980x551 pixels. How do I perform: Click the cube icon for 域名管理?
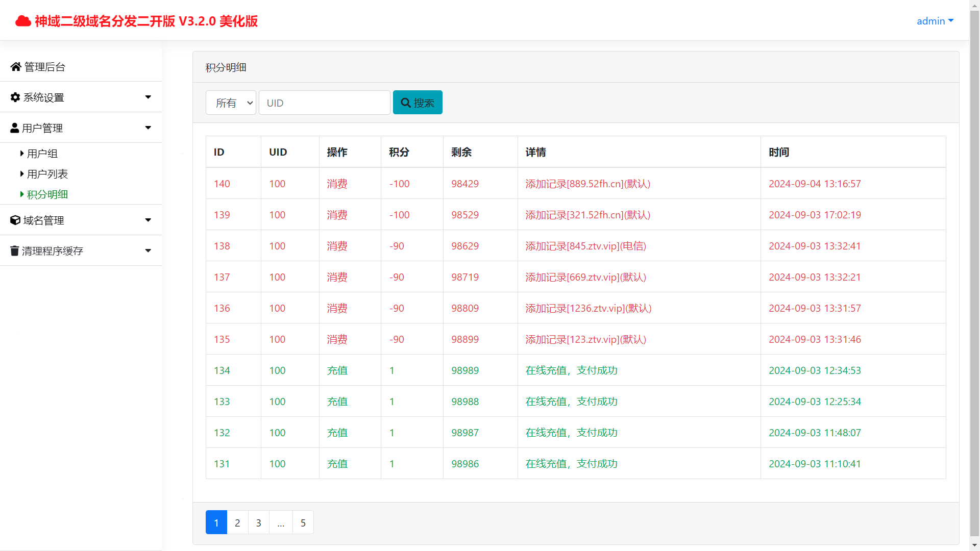pyautogui.click(x=15, y=220)
